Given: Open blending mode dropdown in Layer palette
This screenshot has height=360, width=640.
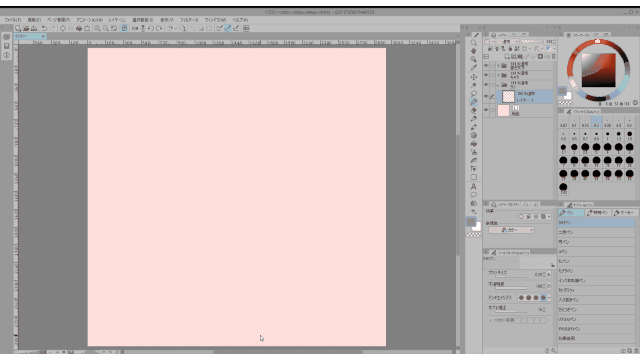Looking at the screenshot, I should (508, 42).
